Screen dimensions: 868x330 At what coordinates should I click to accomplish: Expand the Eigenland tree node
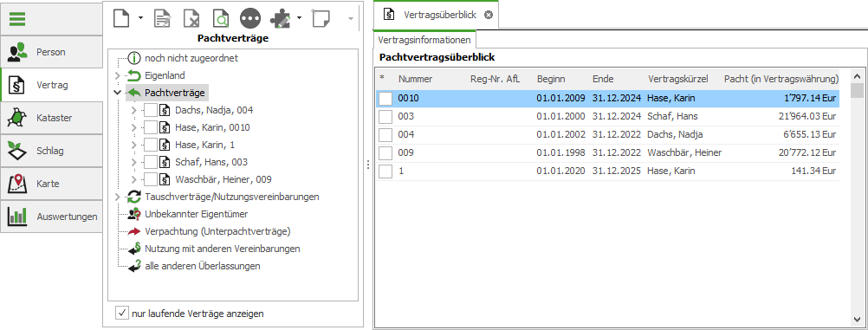pos(117,75)
